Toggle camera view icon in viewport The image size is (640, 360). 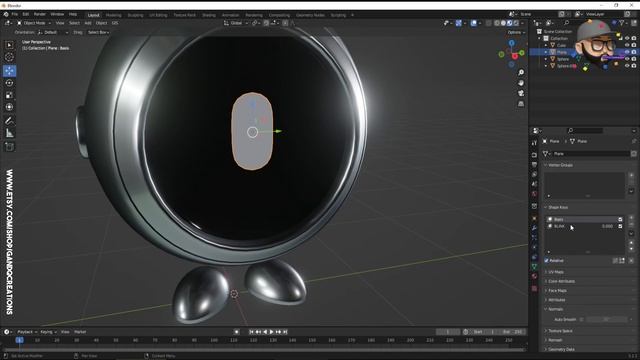(x=521, y=93)
